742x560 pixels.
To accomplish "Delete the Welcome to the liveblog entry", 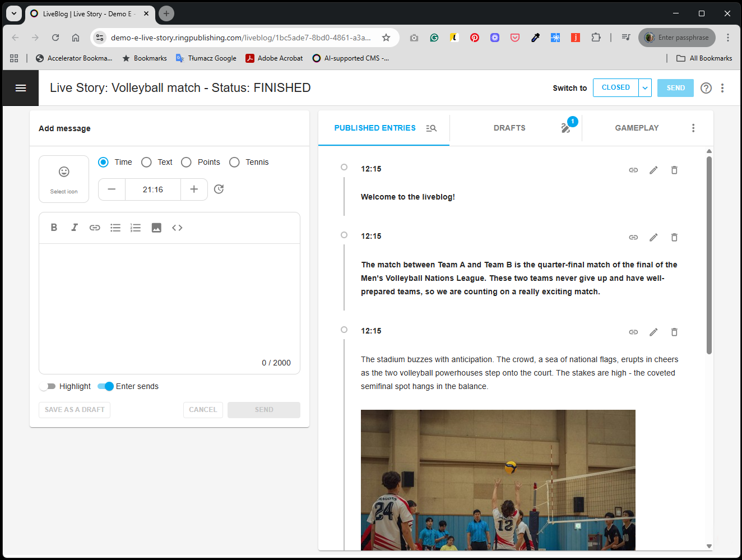I will click(674, 170).
